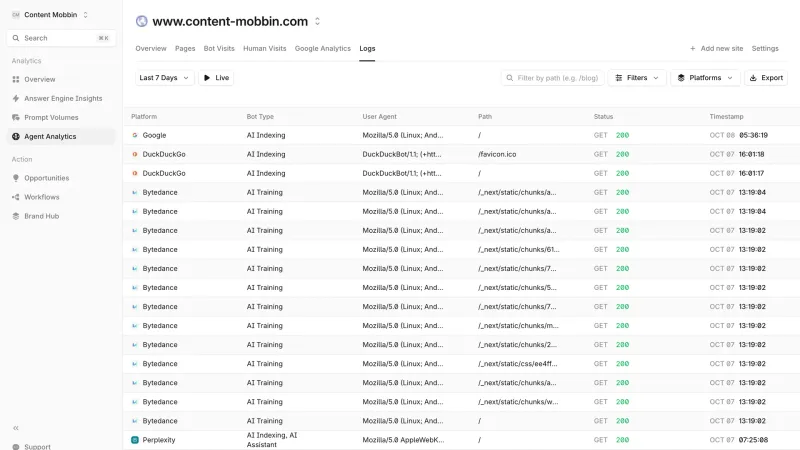
Task: Click timestamp OCT 07 16:01:17
Action: click(x=736, y=173)
